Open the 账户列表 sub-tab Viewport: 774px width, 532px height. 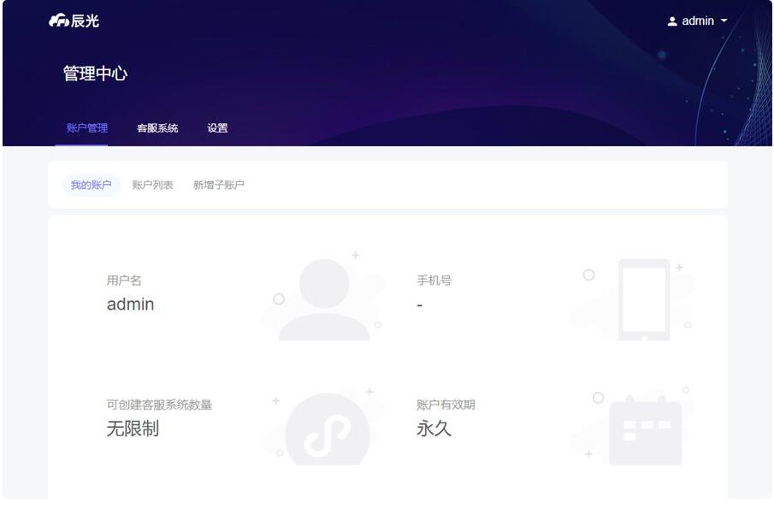tap(152, 185)
